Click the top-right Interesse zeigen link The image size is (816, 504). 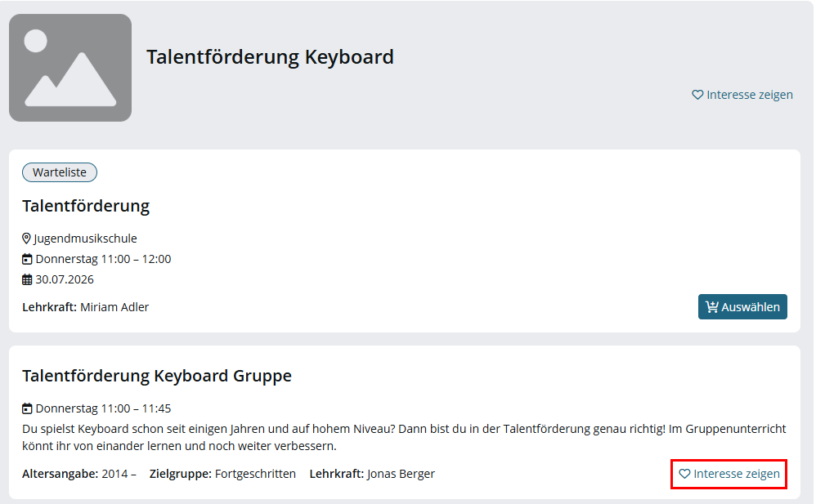pos(742,95)
